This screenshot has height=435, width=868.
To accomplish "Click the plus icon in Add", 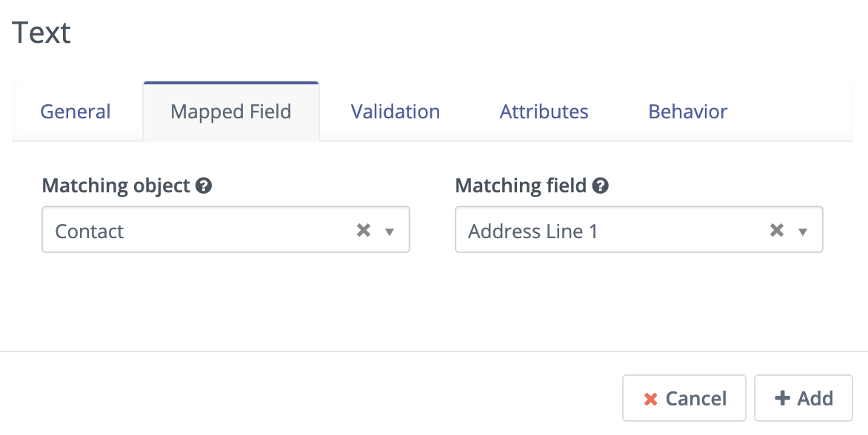I will click(782, 398).
